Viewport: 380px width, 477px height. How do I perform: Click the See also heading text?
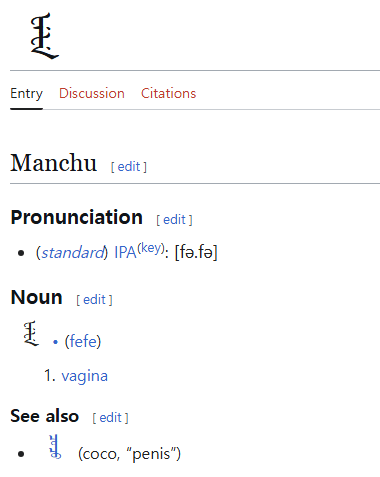[x=45, y=416]
